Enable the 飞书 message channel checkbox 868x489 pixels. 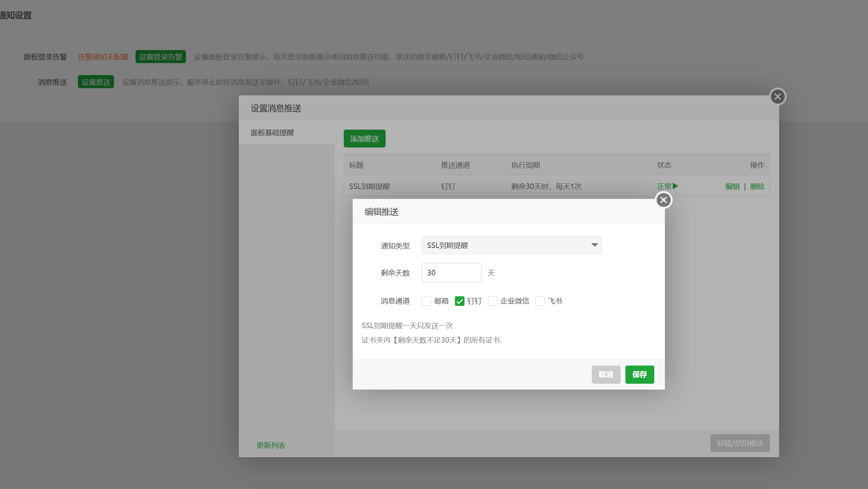coord(540,301)
